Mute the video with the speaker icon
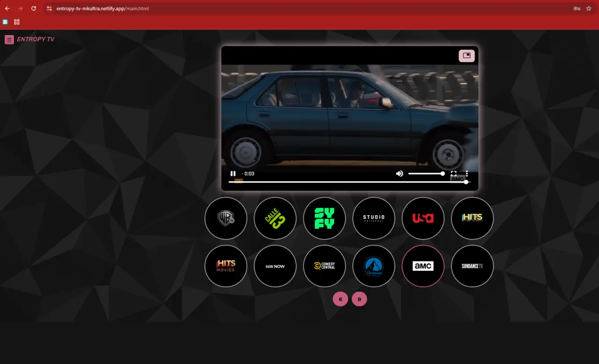Image resolution: width=599 pixels, height=364 pixels. [x=399, y=174]
